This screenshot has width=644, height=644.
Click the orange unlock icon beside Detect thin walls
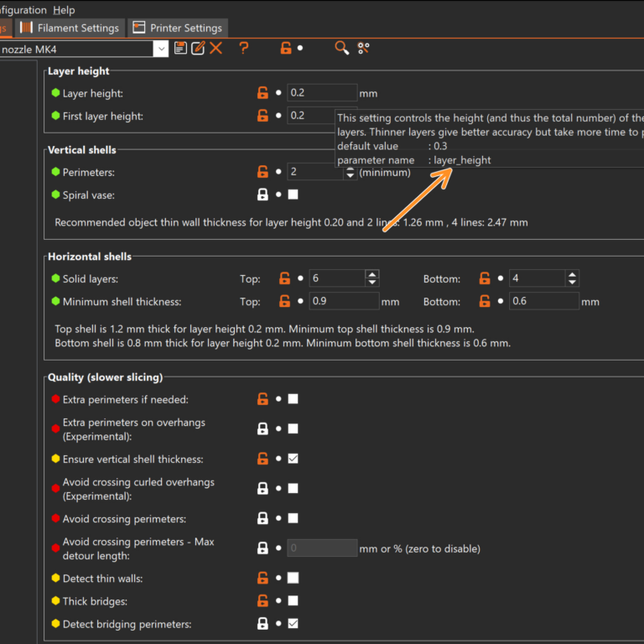(x=263, y=578)
